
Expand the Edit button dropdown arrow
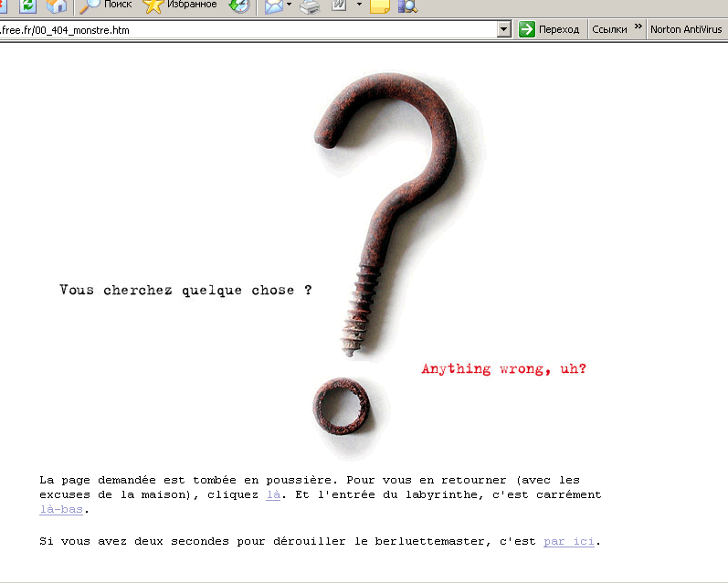pos(359,5)
